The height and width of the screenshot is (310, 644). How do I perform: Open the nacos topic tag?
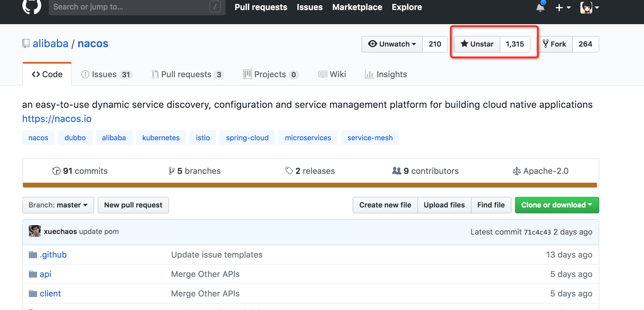click(x=38, y=138)
